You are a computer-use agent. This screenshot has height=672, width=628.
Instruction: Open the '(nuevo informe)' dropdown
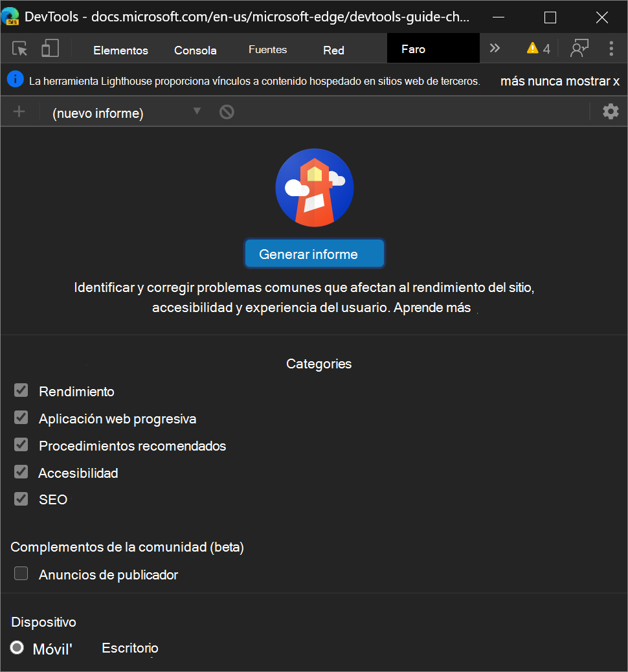click(126, 113)
